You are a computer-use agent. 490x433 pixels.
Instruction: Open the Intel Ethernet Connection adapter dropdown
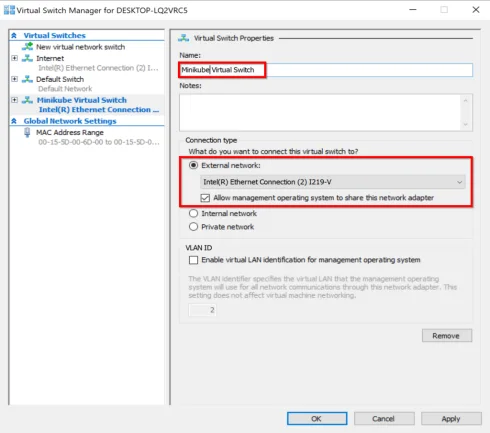[332, 182]
